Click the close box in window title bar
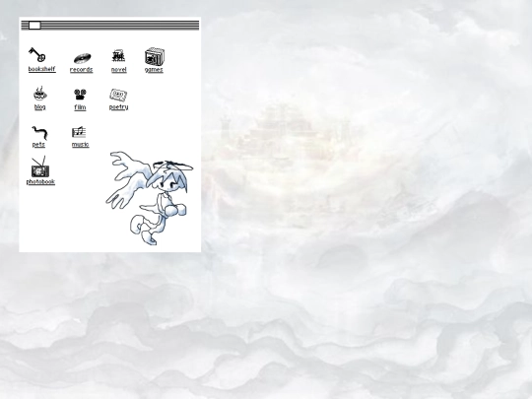Image resolution: width=532 pixels, height=399 pixels. (x=34, y=26)
